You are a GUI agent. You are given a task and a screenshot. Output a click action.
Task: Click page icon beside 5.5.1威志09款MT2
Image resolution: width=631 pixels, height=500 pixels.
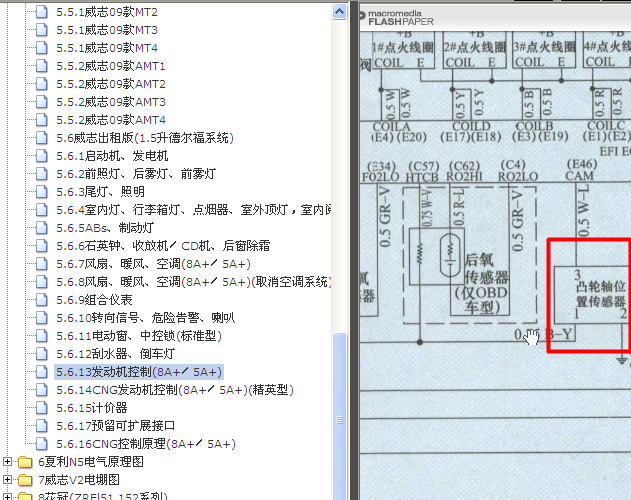(x=41, y=12)
